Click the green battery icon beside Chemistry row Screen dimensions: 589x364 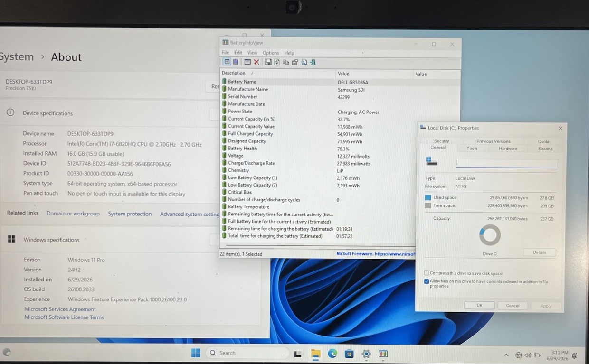pyautogui.click(x=224, y=170)
